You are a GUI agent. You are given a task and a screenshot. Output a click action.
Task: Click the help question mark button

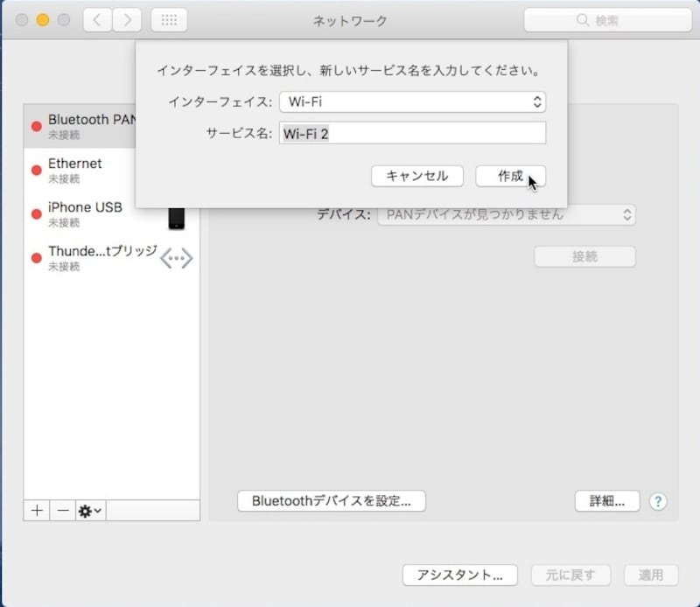(658, 501)
